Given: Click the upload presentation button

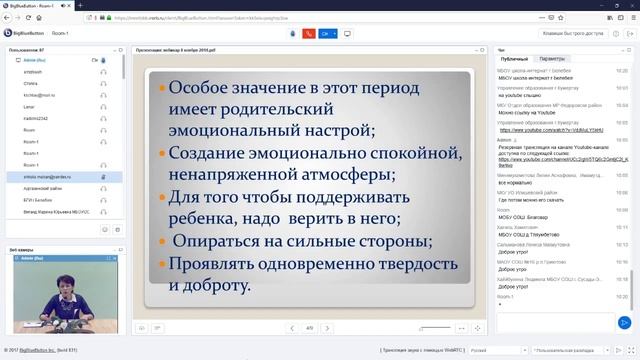Looking at the screenshot, I should tap(142, 328).
